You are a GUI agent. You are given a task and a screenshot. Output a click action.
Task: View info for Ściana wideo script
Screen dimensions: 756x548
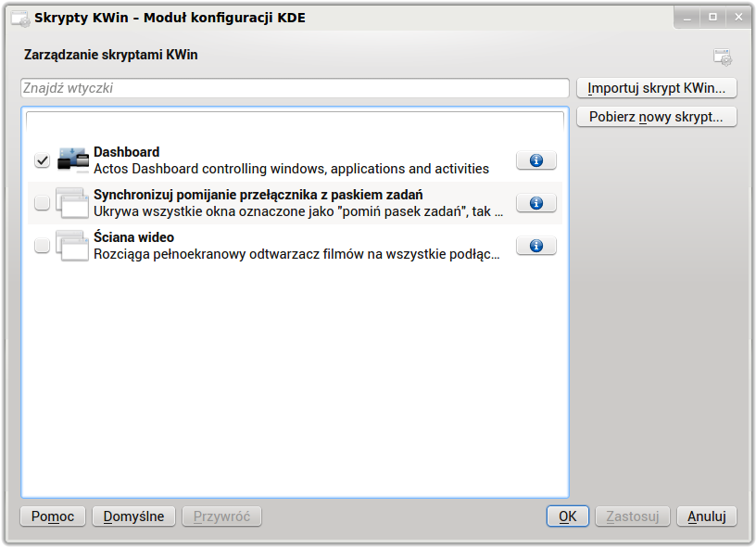pyautogui.click(x=536, y=246)
